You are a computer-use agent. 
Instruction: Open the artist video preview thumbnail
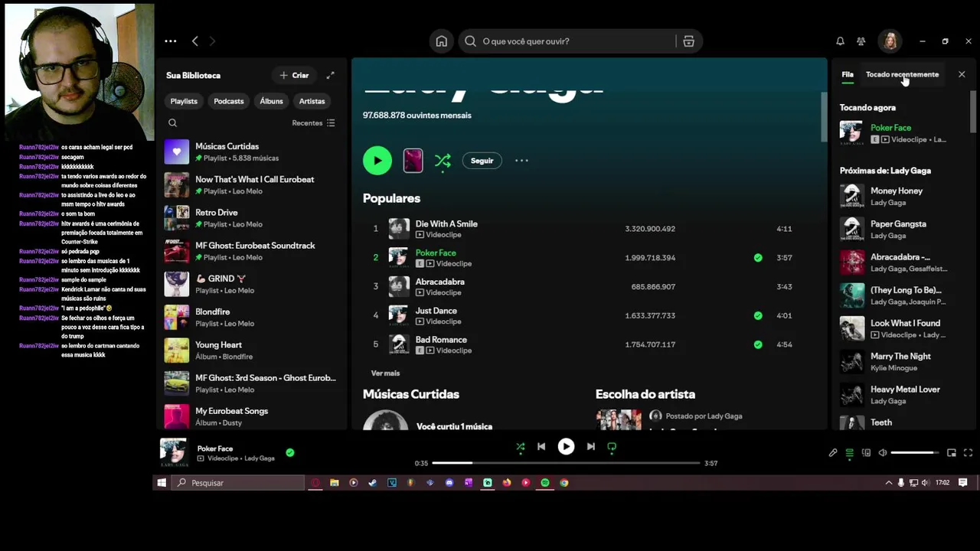tap(413, 161)
